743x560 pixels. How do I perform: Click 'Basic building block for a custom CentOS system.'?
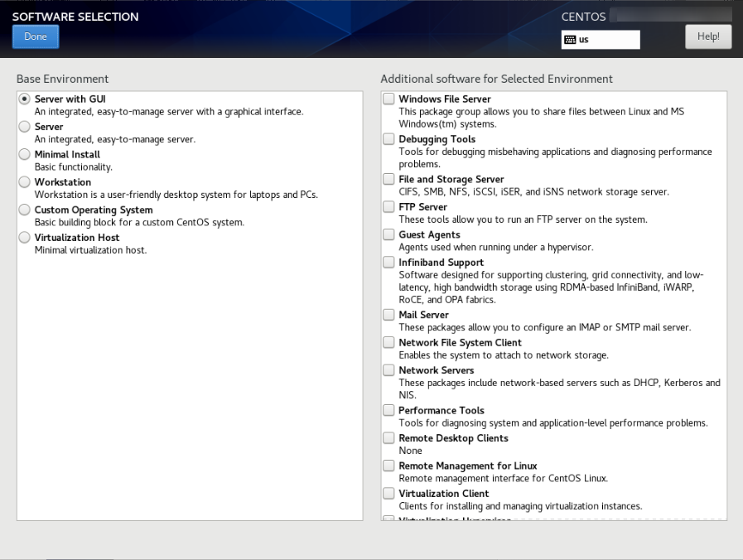[x=139, y=223]
